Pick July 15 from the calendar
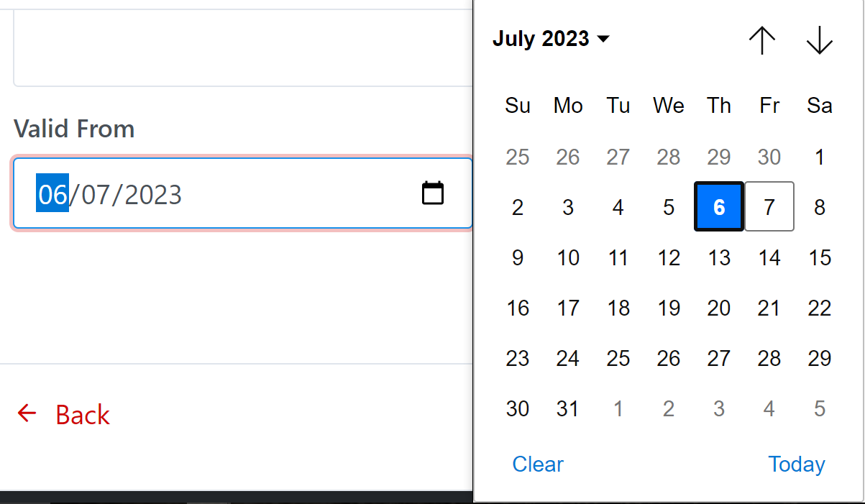The height and width of the screenshot is (504, 865). [x=820, y=257]
